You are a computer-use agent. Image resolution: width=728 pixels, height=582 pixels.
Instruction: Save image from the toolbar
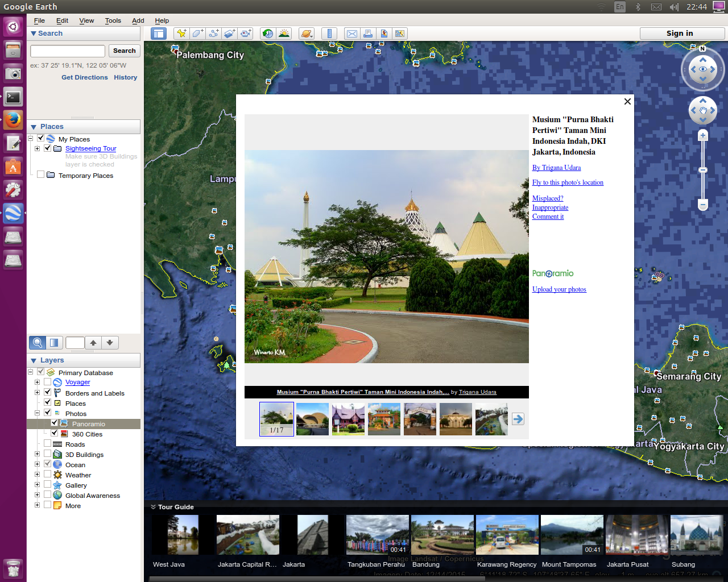384,34
